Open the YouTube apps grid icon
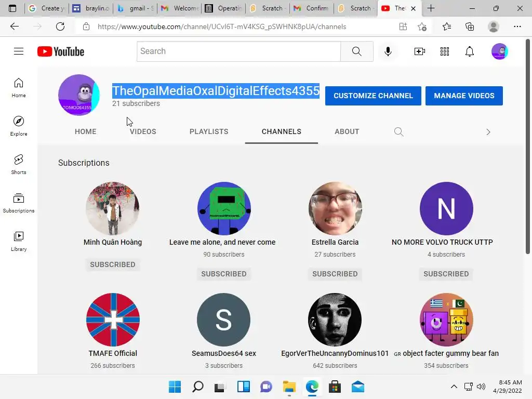 [445, 51]
